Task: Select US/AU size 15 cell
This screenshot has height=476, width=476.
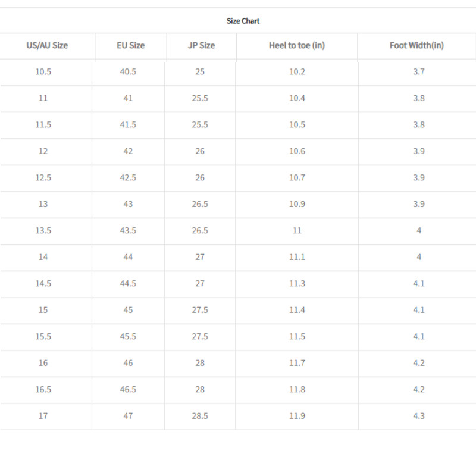Action: pos(43,309)
